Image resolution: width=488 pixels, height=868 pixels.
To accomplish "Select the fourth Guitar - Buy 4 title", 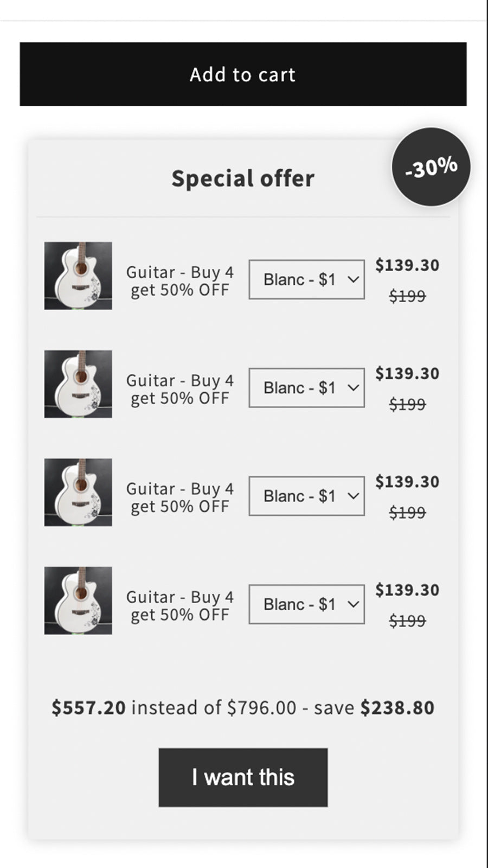I will coord(179,606).
